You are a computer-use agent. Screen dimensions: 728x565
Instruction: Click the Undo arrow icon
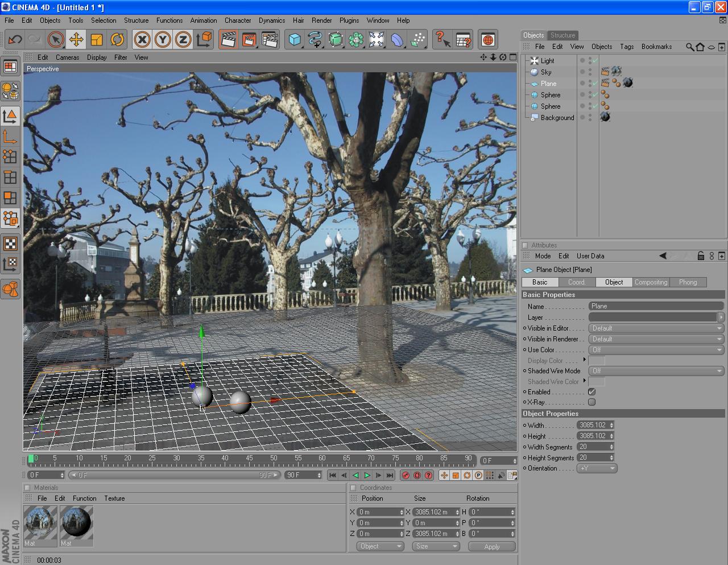coord(15,40)
